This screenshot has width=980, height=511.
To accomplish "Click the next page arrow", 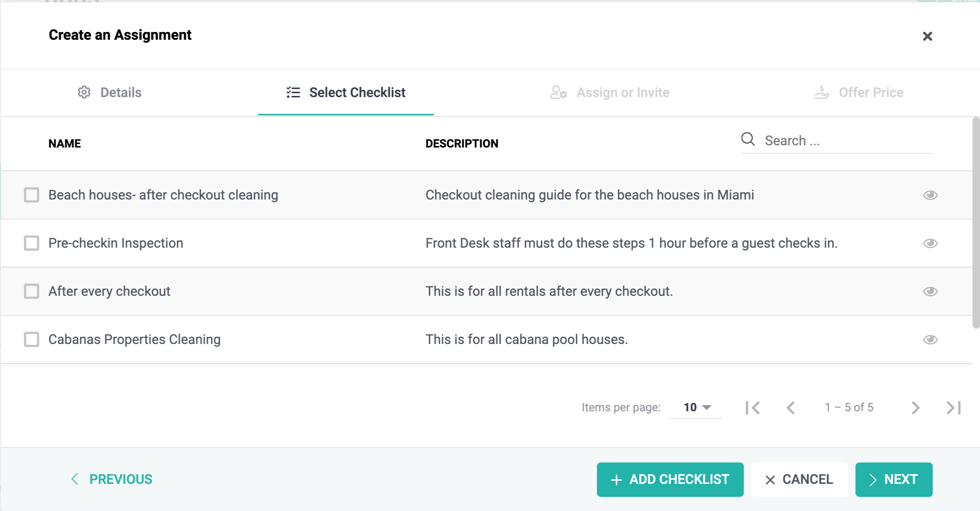I will [x=915, y=407].
